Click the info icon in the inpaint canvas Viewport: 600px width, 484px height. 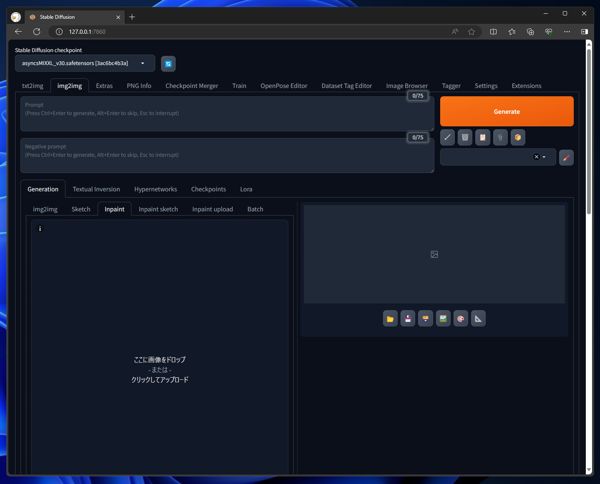point(40,229)
